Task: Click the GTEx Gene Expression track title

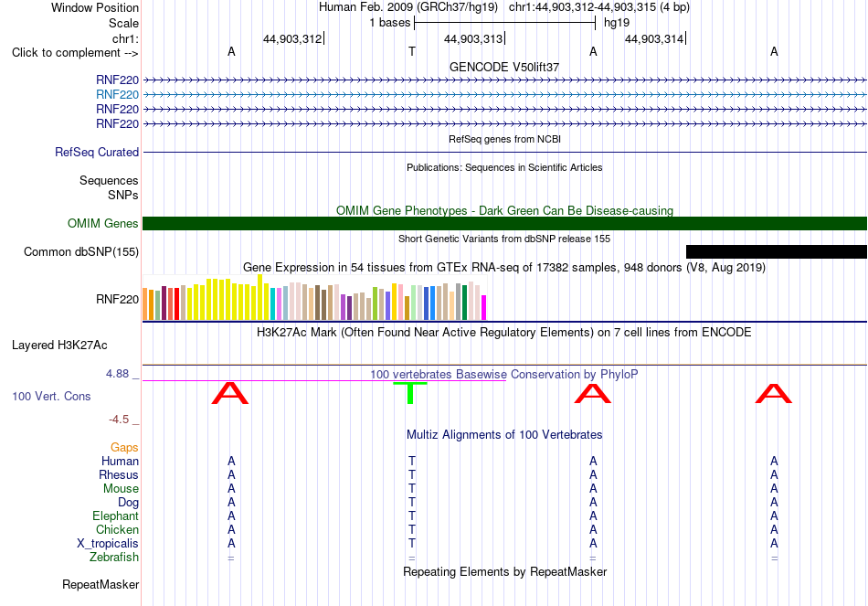Action: pyautogui.click(x=504, y=268)
